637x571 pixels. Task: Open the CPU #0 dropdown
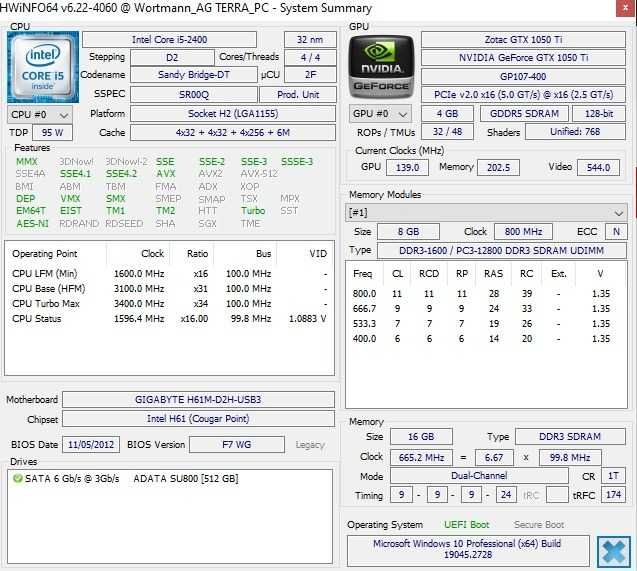click(40, 115)
